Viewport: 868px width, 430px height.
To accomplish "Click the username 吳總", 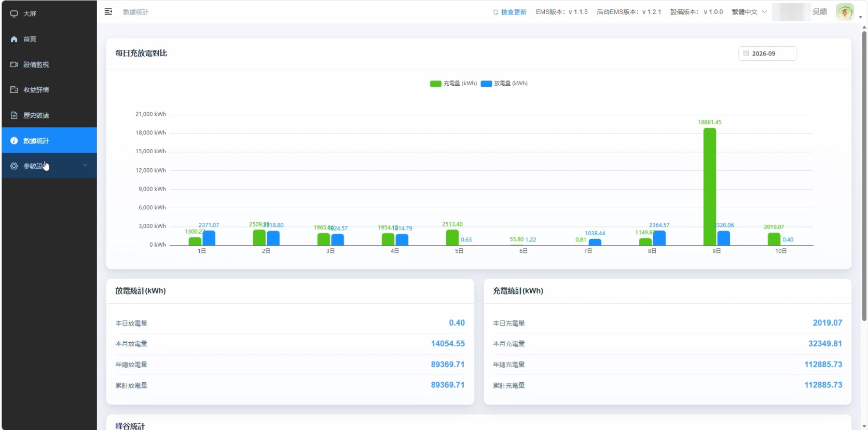I will pyautogui.click(x=820, y=12).
